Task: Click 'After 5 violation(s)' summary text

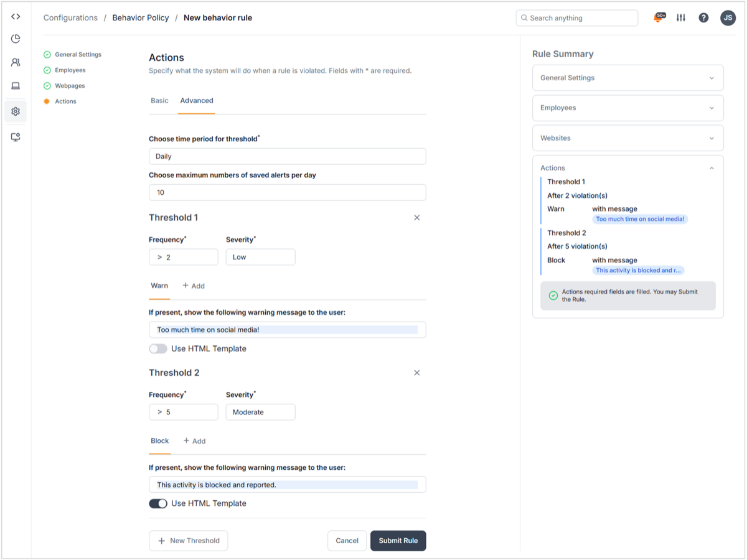Action: (x=577, y=246)
